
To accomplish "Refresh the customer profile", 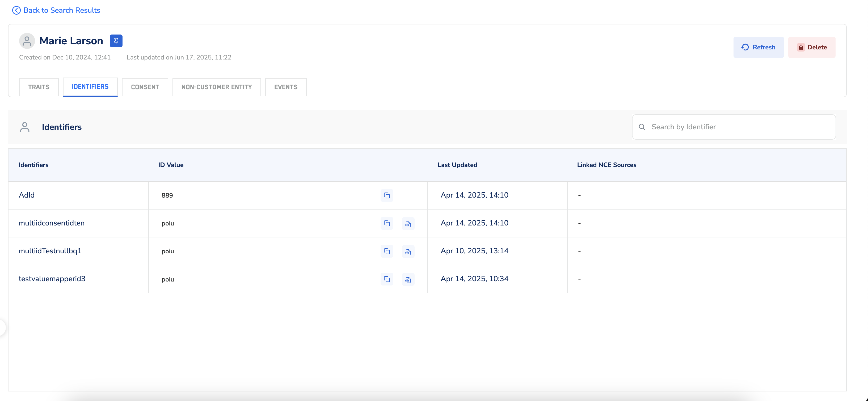I will coord(759,47).
